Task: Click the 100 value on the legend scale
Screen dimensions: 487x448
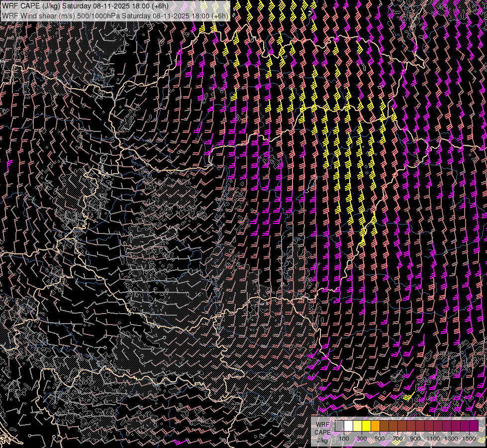Action: click(344, 439)
